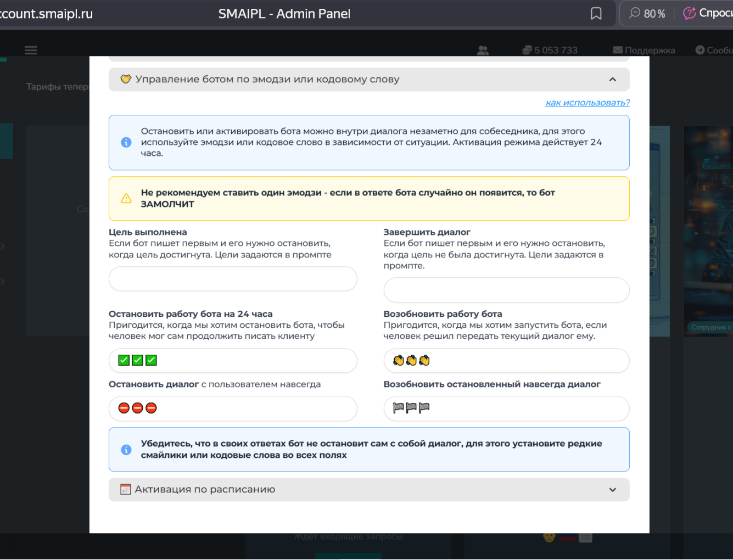Click the Остановить работу бота на 24 часа heading
Screen dimensions: 733x560
click(191, 314)
